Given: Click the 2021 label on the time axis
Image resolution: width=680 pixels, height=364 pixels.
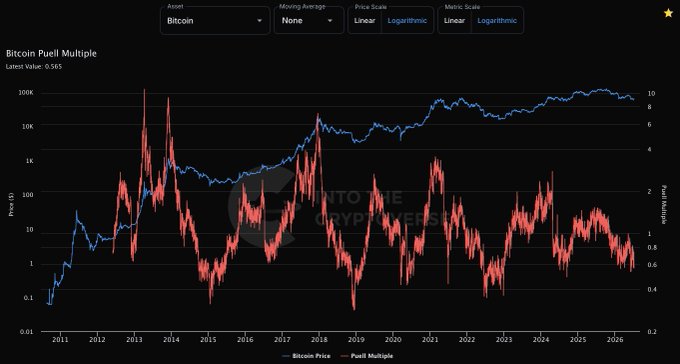Looking at the screenshot, I should [x=429, y=340].
